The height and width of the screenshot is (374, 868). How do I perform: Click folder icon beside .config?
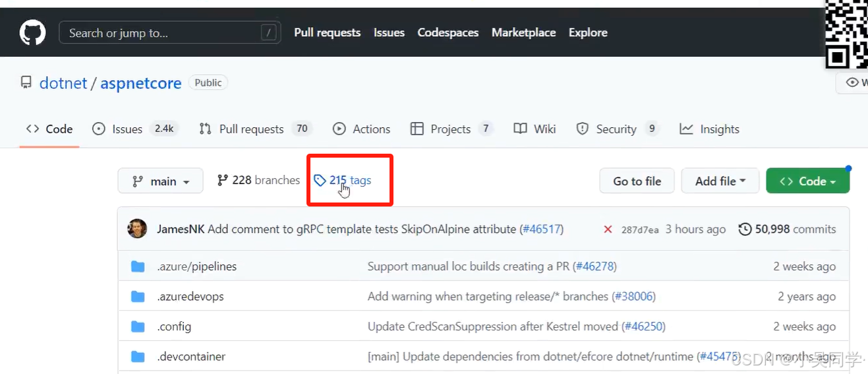click(x=138, y=327)
